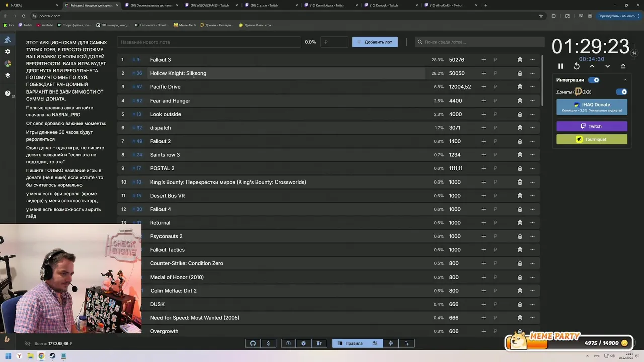Open the GitHub icon in bottom toolbar
644x362 pixels.
pos(253,343)
